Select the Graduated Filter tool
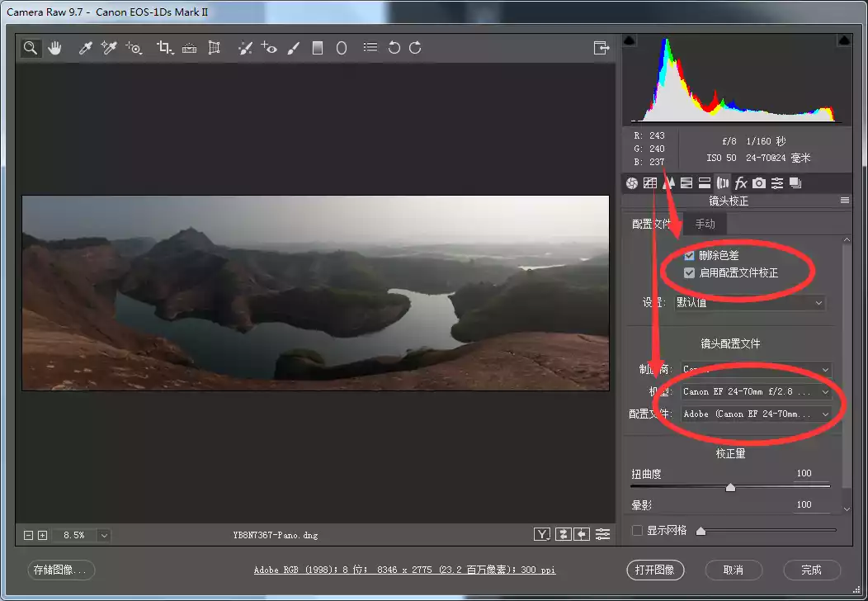The height and width of the screenshot is (601, 868). 318,48
